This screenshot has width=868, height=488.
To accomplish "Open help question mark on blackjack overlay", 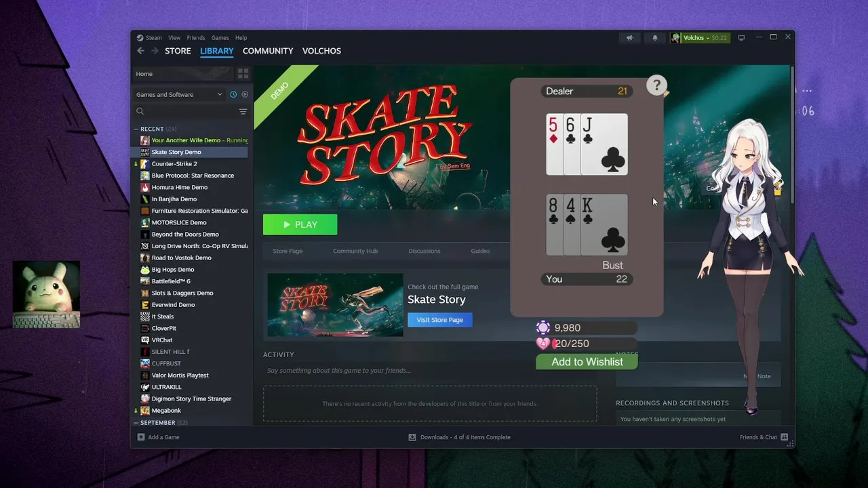I will click(656, 85).
